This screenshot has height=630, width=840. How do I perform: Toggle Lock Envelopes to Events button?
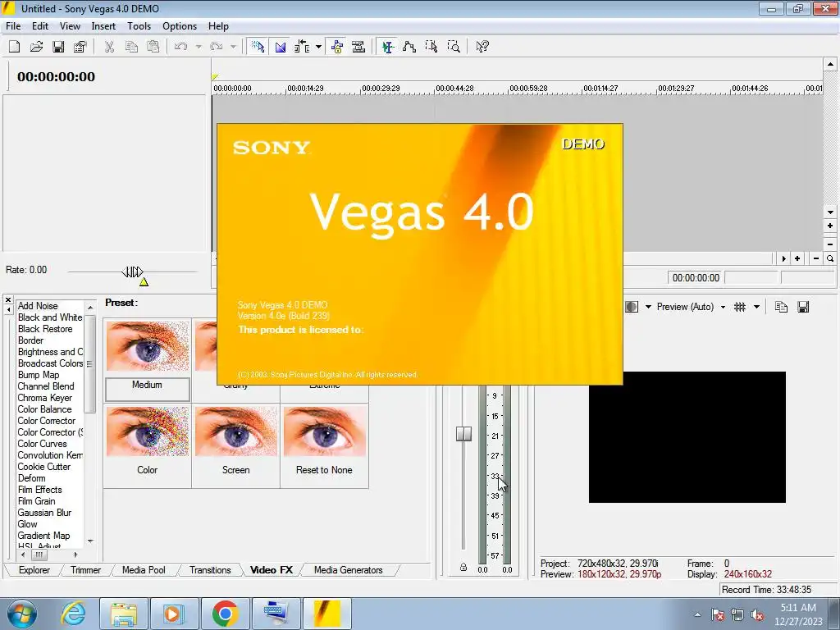(337, 47)
